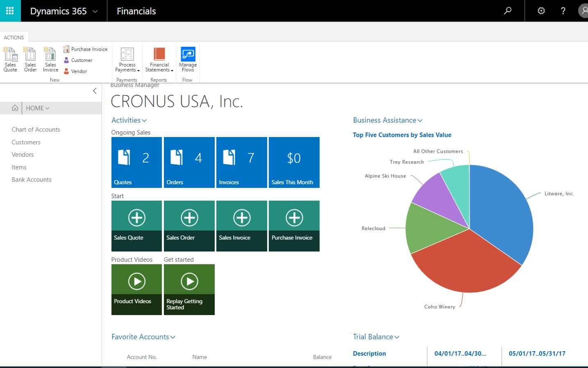
Task: Click Trial Balance Description column header
Action: (369, 353)
